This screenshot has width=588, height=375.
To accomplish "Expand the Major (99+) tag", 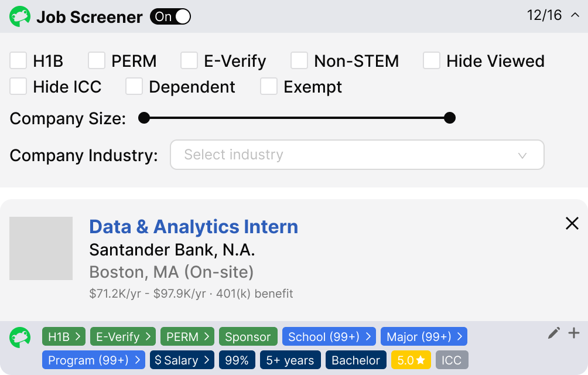I will (424, 336).
